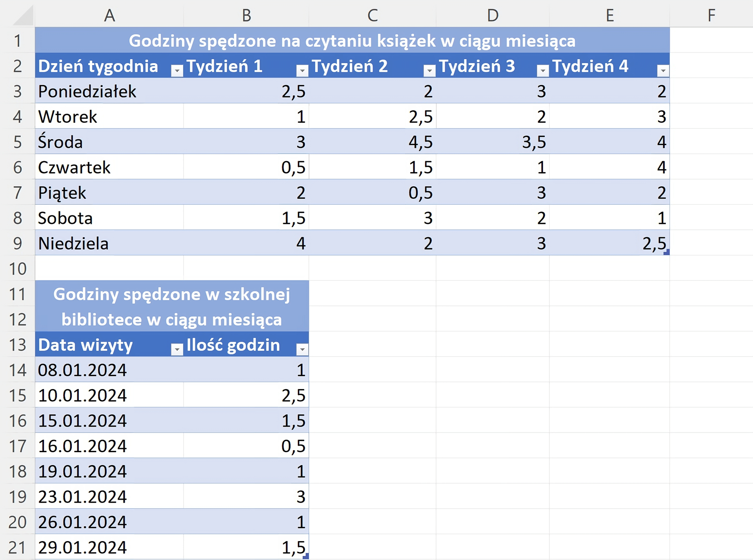This screenshot has width=753, height=560.
Task: Open the Tydzień 4 filter dropdown
Action: pos(663,71)
